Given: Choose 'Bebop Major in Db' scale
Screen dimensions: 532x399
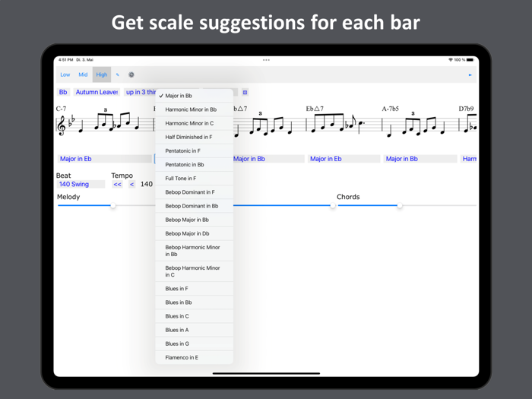Looking at the screenshot, I should point(194,233).
